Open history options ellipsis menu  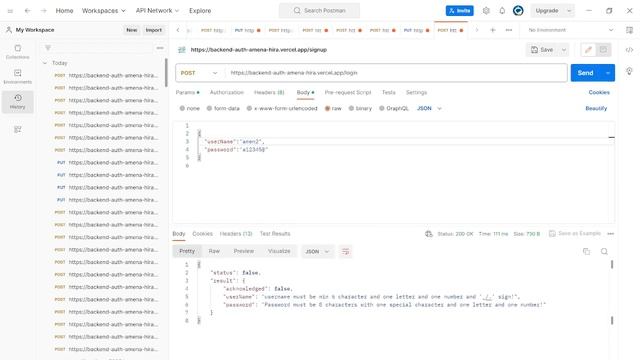tap(160, 48)
